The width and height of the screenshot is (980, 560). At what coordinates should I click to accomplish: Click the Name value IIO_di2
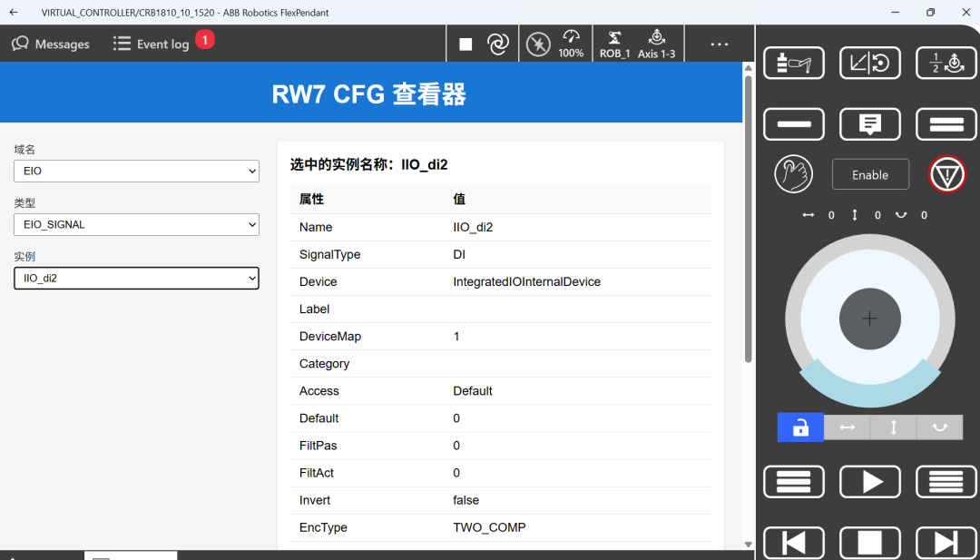point(473,228)
